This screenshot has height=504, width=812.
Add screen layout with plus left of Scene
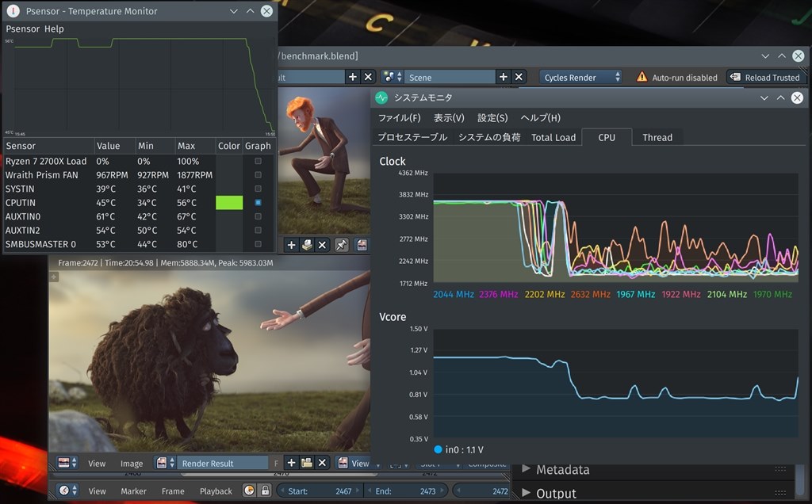click(x=353, y=77)
